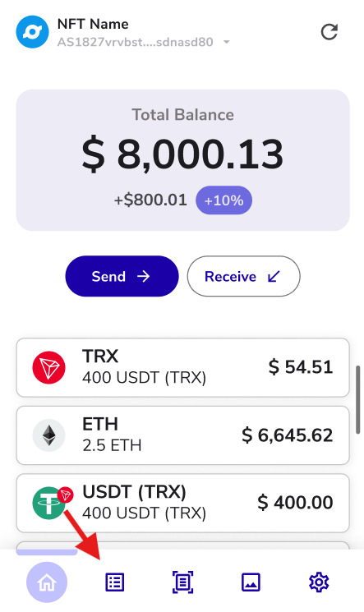Click the blue wallet avatar logo
The height and width of the screenshot is (612, 364).
pos(32,32)
